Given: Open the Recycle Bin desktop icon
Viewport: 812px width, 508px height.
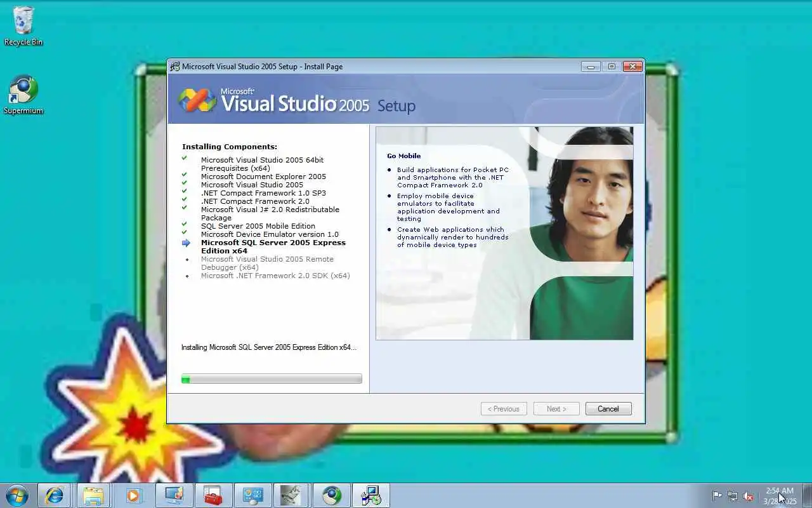Looking at the screenshot, I should (23, 26).
